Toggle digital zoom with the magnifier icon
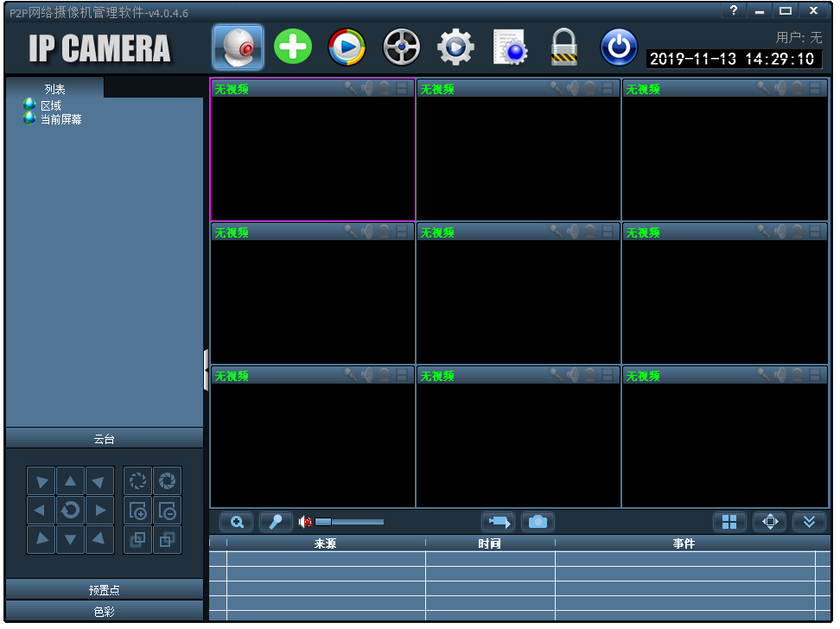Viewport: 840px width, 629px height. (237, 522)
